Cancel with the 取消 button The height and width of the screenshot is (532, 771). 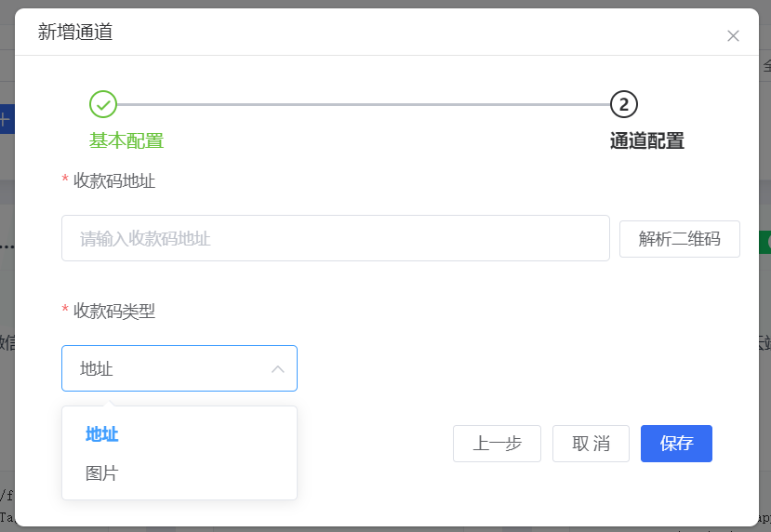[591, 444]
